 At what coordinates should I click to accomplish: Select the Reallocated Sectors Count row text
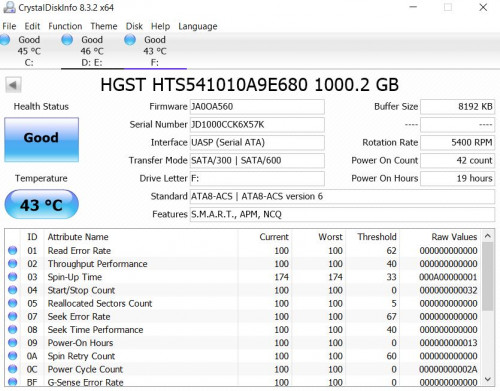100,303
